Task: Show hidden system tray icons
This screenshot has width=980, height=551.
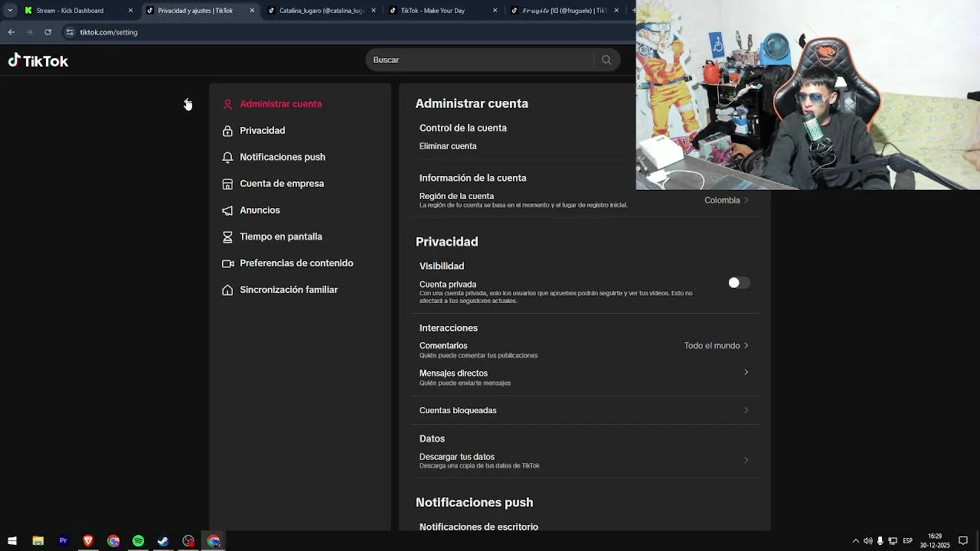Action: (x=855, y=541)
